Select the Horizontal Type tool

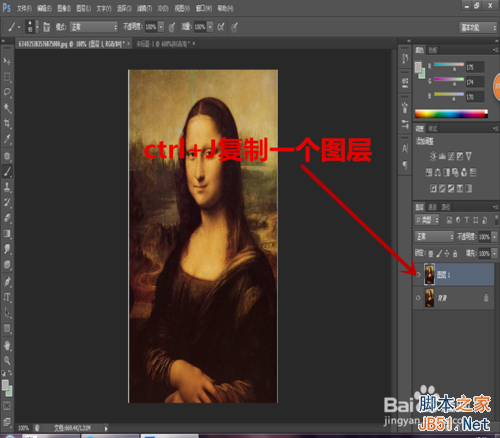(7, 297)
